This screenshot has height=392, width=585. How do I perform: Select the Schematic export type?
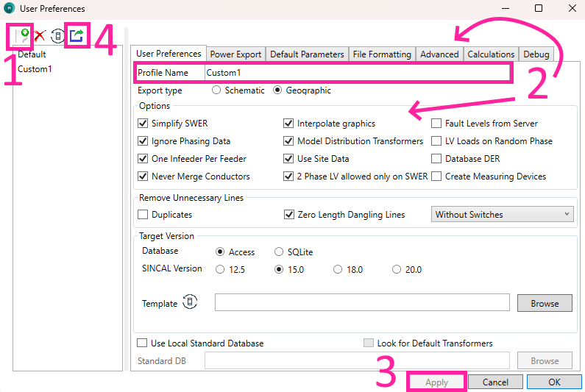click(216, 90)
